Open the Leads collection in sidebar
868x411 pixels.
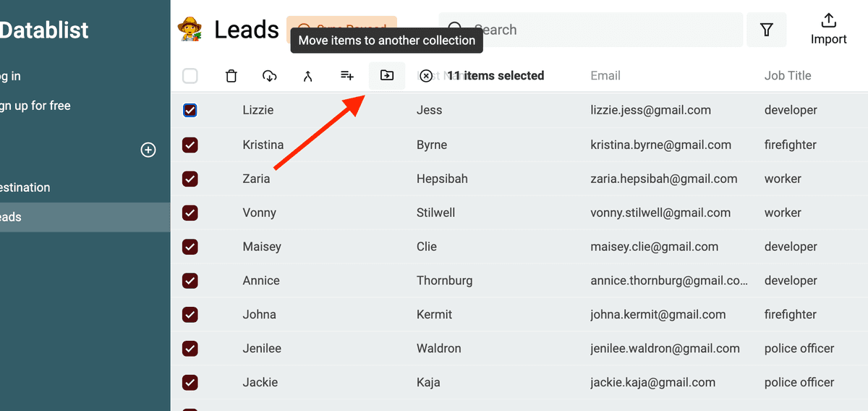[x=85, y=217]
